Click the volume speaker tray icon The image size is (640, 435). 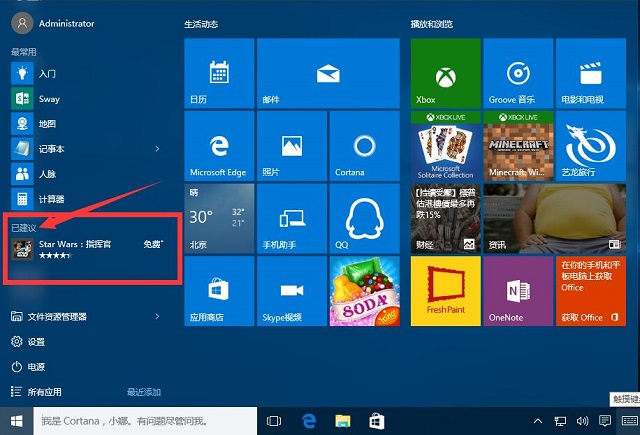pos(582,421)
